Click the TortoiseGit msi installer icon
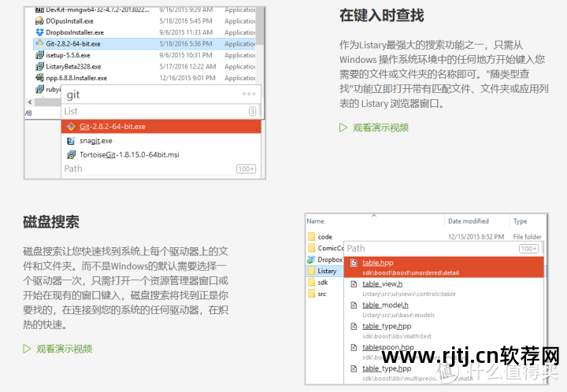 click(70, 154)
